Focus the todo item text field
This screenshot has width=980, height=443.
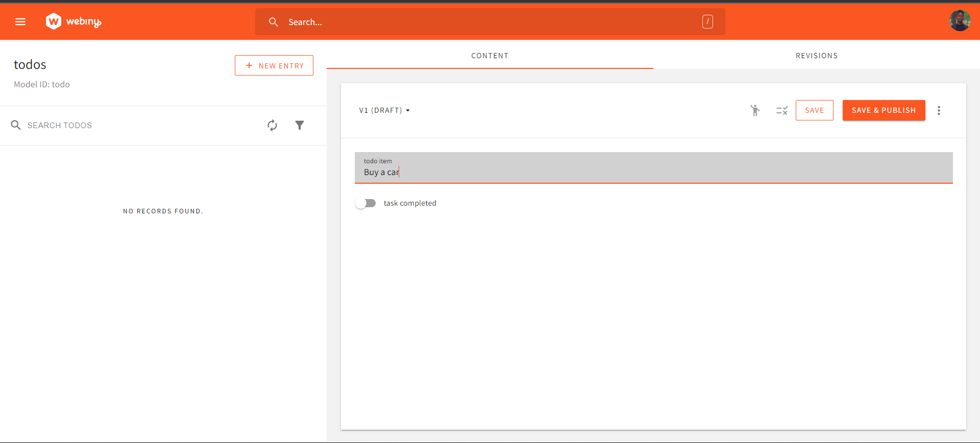click(x=653, y=173)
